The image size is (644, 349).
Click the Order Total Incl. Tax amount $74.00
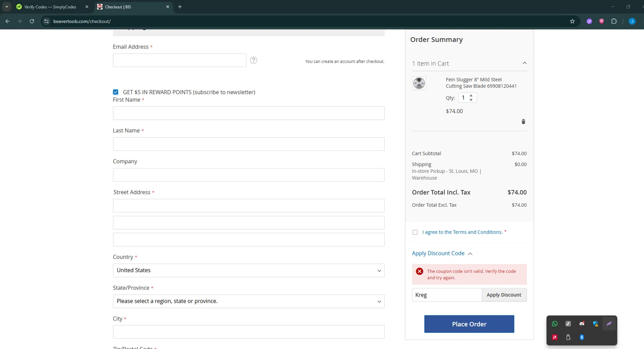(x=517, y=193)
